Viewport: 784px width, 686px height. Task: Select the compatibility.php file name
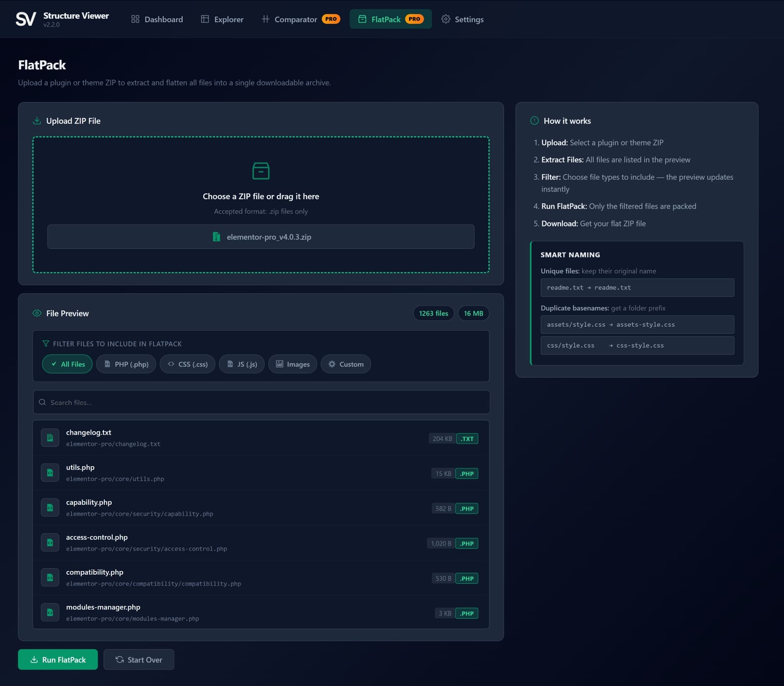pyautogui.click(x=95, y=572)
